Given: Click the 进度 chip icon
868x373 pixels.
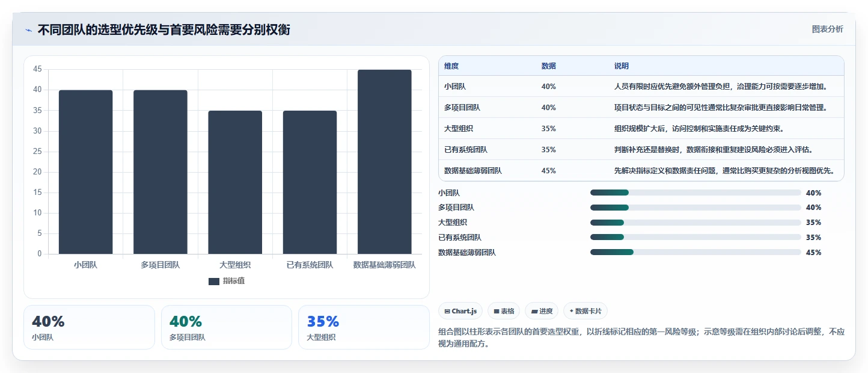Looking at the screenshot, I should [535, 311].
